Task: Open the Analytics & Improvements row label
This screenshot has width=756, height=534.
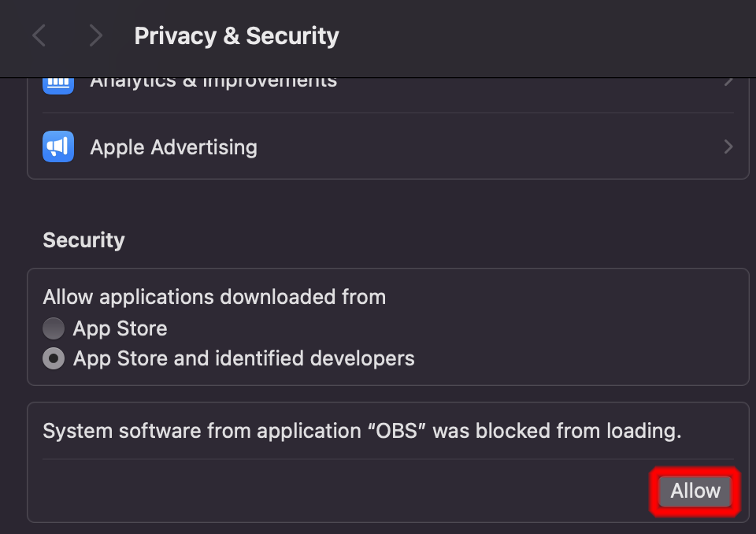Action: pyautogui.click(x=213, y=83)
